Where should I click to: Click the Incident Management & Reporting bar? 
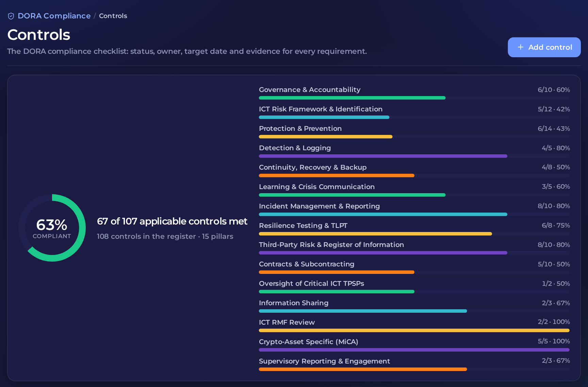(x=414, y=214)
